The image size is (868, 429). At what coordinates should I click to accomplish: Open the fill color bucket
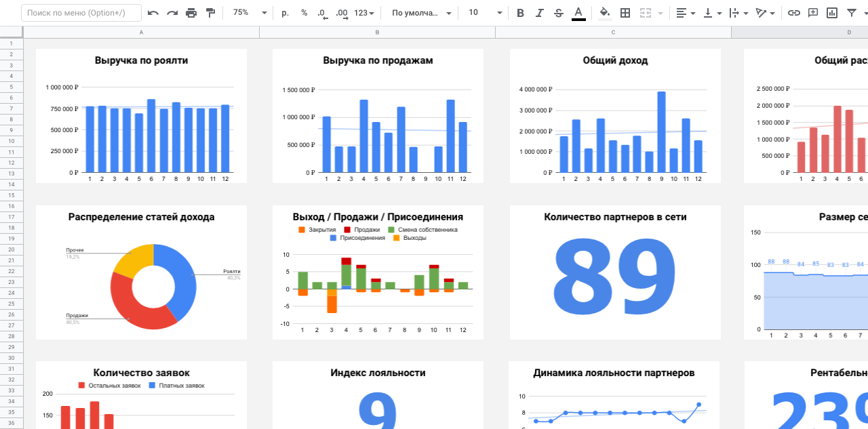point(605,13)
